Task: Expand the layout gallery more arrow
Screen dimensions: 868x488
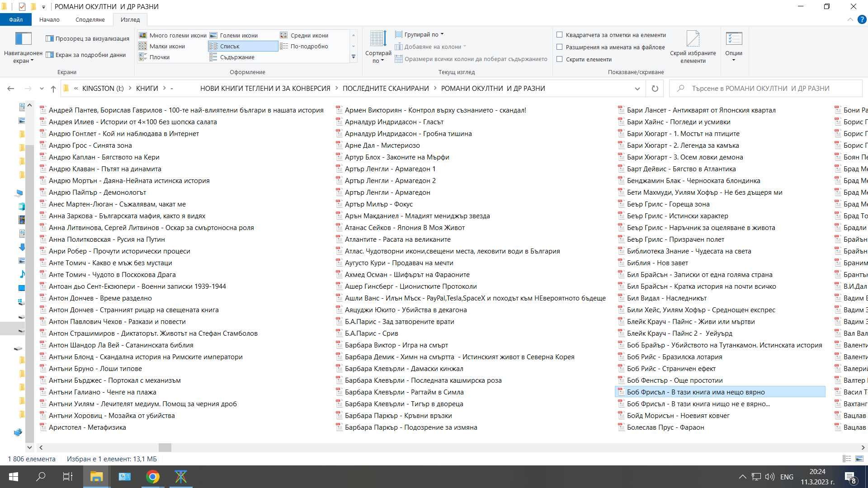Action: click(x=354, y=57)
